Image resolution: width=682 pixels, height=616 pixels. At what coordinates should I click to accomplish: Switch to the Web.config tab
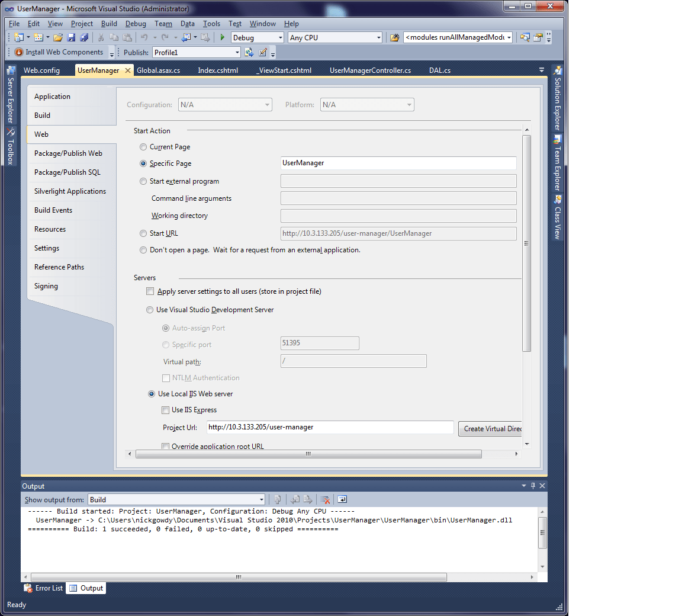tap(42, 70)
